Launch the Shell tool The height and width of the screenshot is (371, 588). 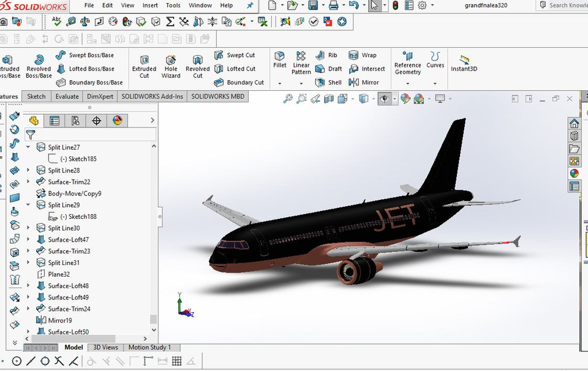(328, 82)
